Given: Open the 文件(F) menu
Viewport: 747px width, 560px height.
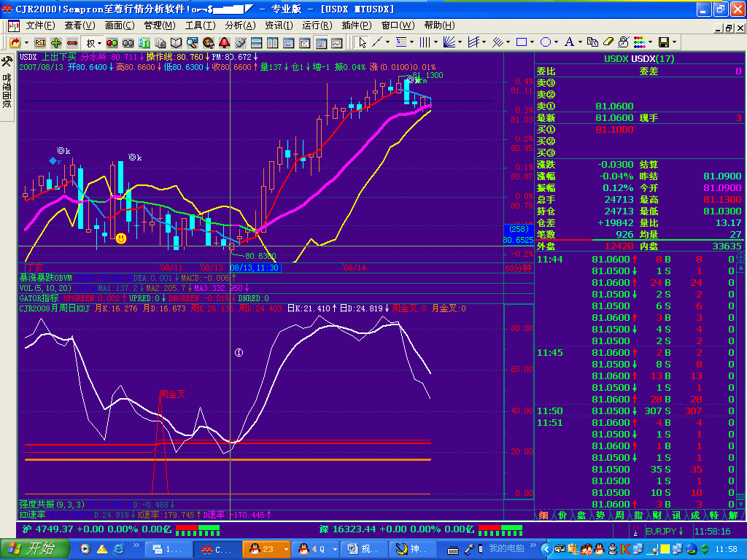Looking at the screenshot, I should [41, 26].
